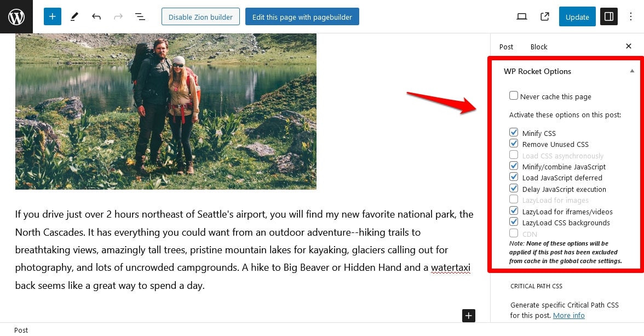Click the Disable Zion builder button
The width and height of the screenshot is (644, 336).
tap(200, 16)
